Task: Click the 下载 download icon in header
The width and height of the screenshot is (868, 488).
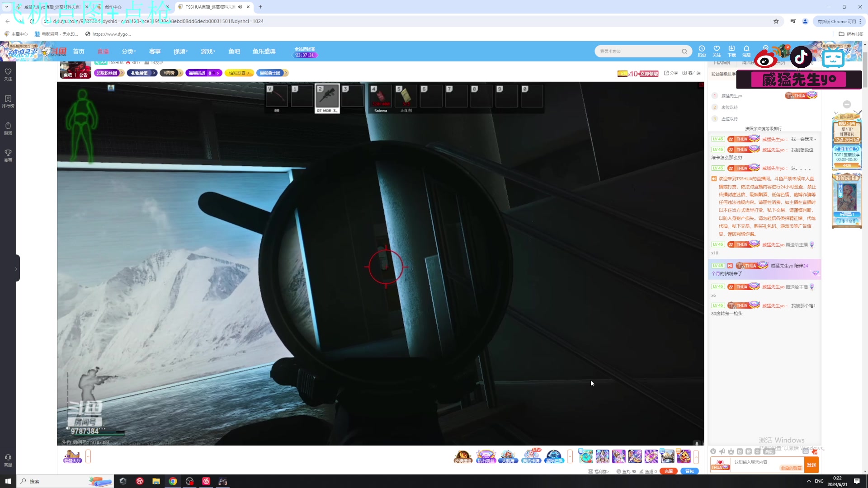Action: 731,51
